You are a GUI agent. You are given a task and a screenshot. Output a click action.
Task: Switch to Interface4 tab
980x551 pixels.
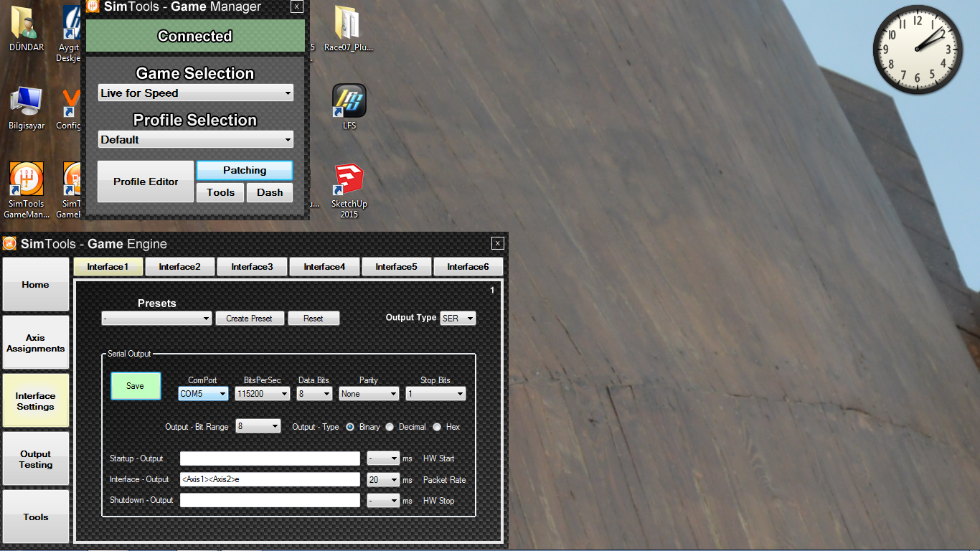click(x=324, y=267)
